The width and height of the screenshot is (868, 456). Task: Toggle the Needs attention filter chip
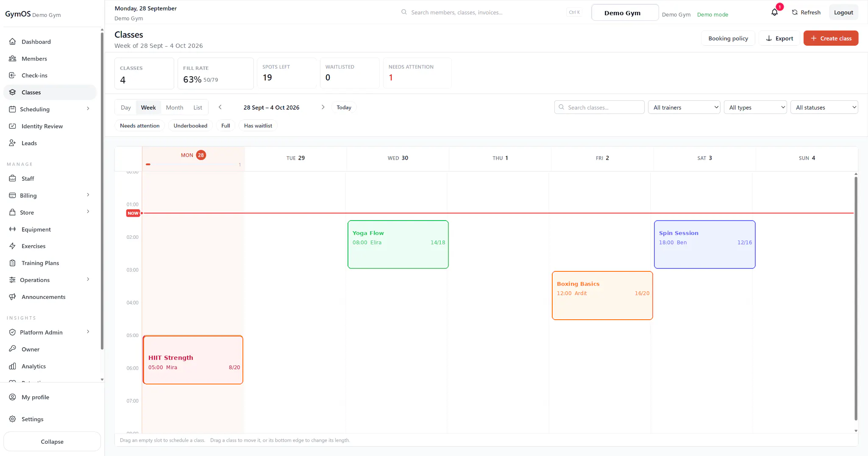pos(140,126)
